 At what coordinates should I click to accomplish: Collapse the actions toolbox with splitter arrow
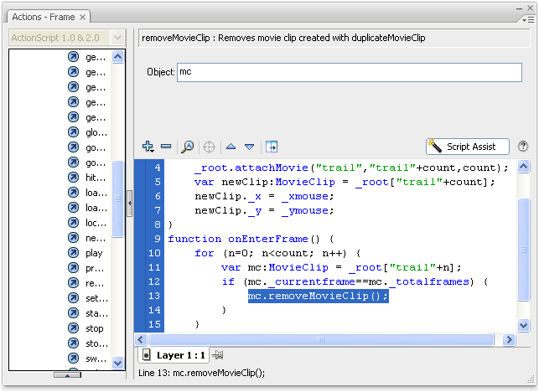coord(129,204)
